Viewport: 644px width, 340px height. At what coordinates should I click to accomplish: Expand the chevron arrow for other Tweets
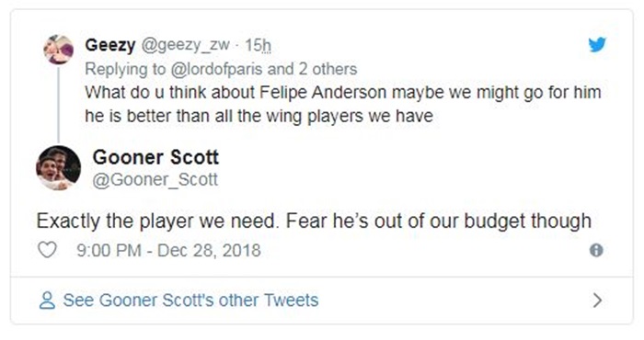coord(598,300)
